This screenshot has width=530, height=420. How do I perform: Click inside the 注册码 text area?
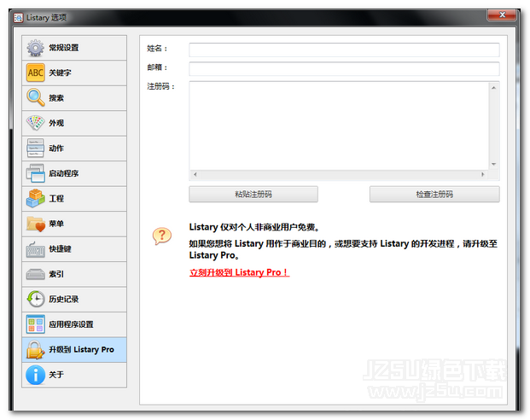[x=339, y=125]
